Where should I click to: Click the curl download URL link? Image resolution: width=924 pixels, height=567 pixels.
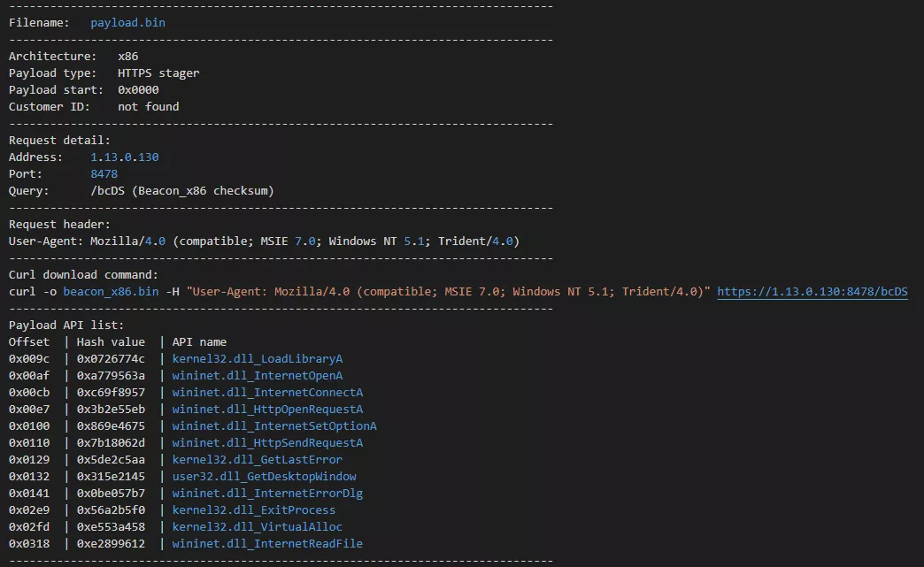coord(812,291)
